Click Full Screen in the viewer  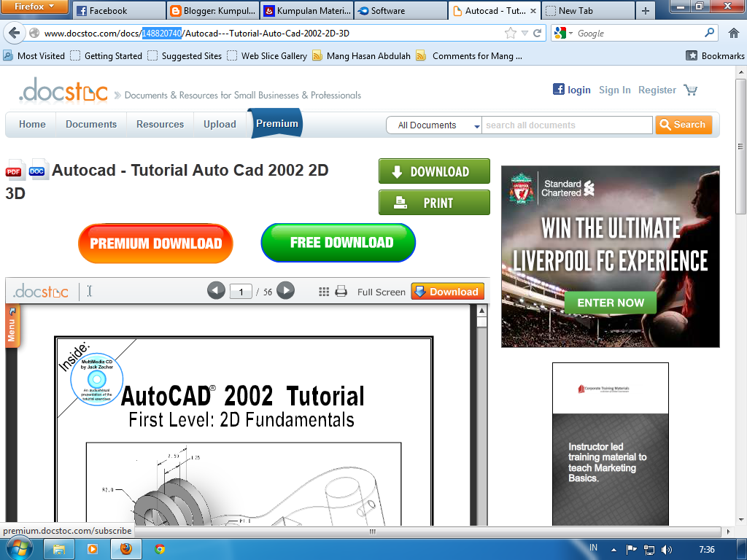click(x=381, y=292)
